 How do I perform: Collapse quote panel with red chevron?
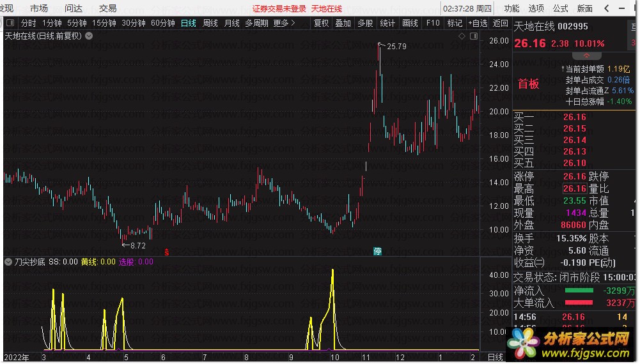[586, 56]
